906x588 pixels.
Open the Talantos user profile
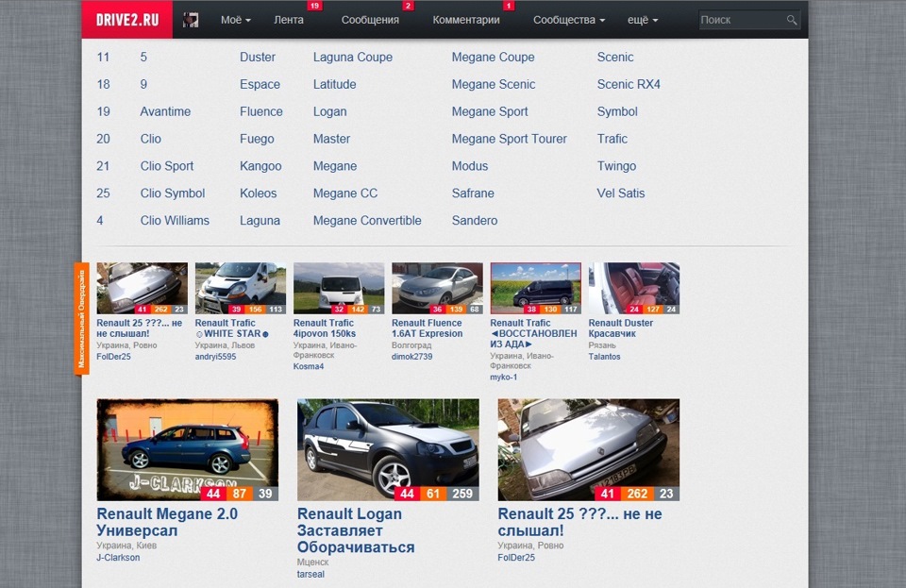604,357
